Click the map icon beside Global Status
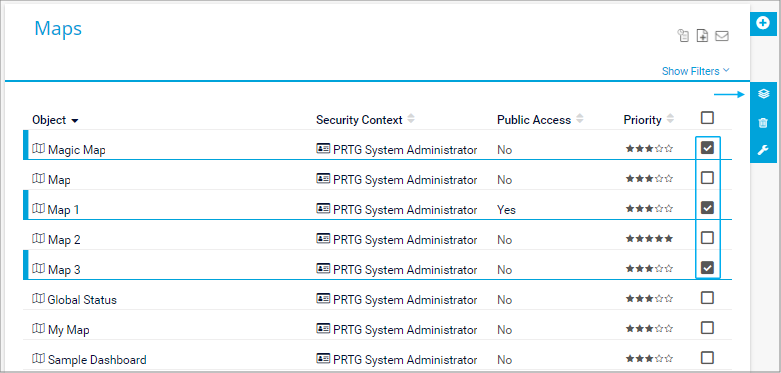This screenshot has height=373, width=781. click(x=38, y=299)
